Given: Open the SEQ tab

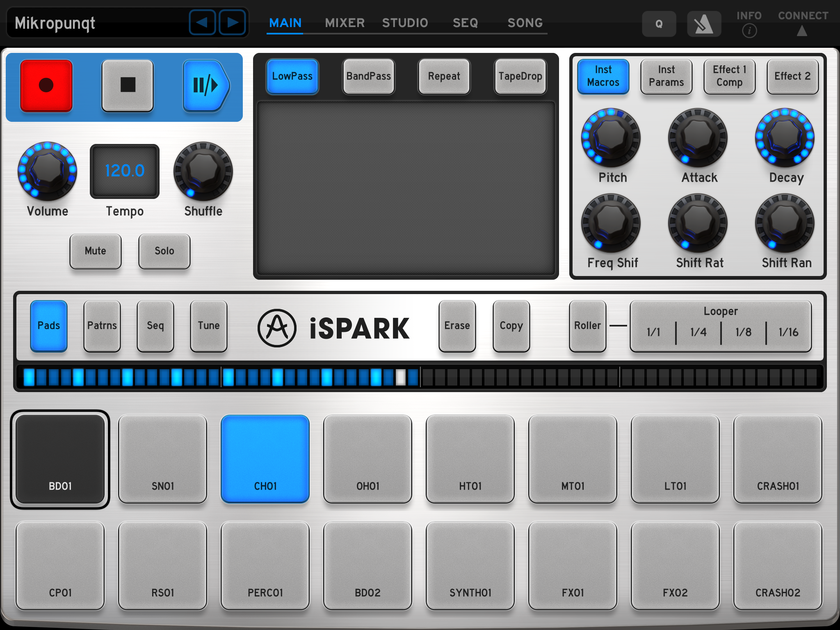Looking at the screenshot, I should [466, 23].
